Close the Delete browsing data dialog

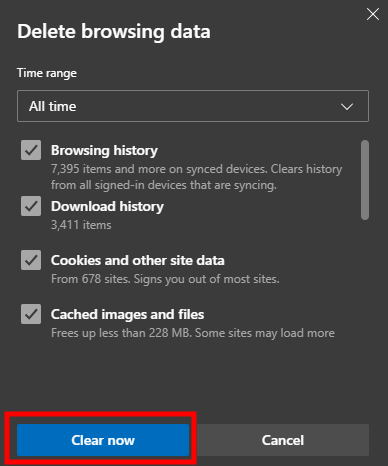[x=373, y=14]
